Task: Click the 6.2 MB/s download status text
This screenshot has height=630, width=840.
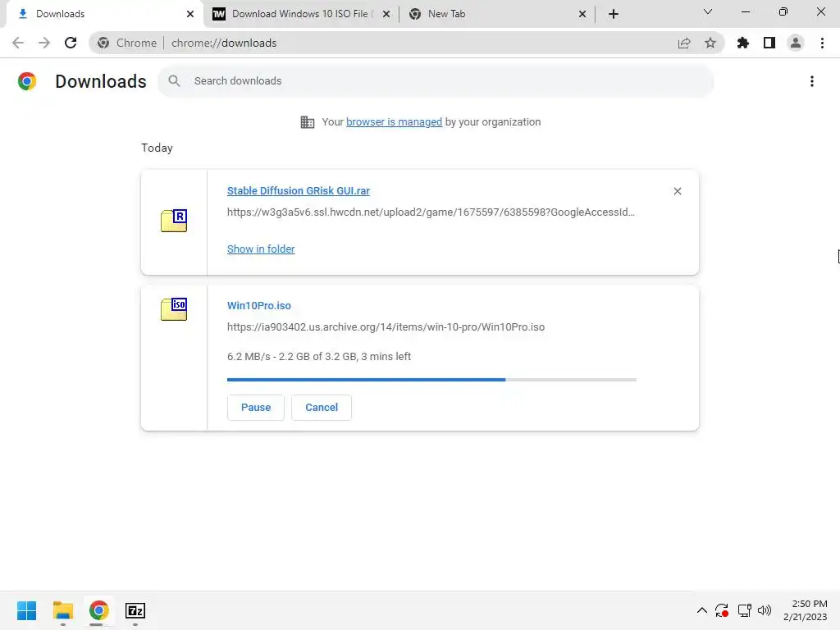Action: pyautogui.click(x=319, y=356)
